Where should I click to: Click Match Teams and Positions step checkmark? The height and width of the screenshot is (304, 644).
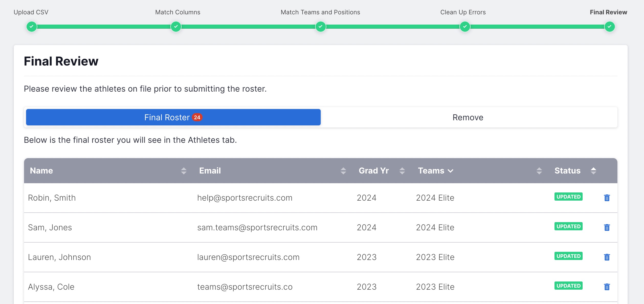(320, 27)
